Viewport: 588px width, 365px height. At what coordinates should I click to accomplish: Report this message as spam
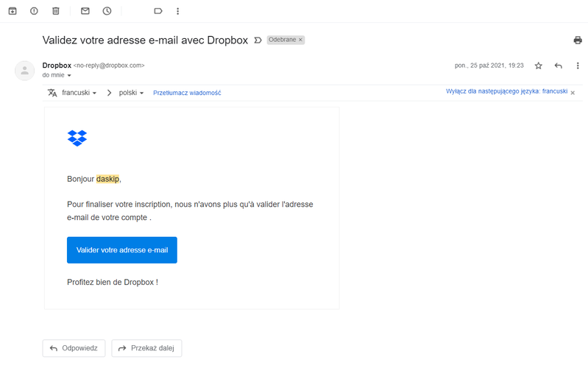pos(34,11)
